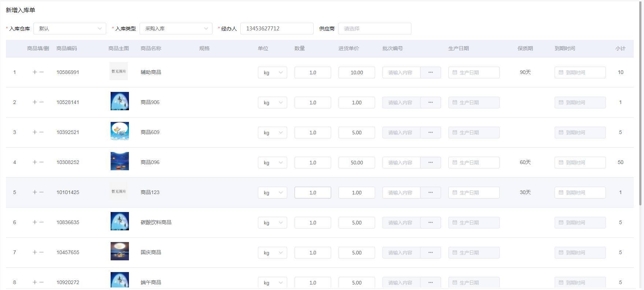Click the product thumbnail of 商品609

click(119, 131)
